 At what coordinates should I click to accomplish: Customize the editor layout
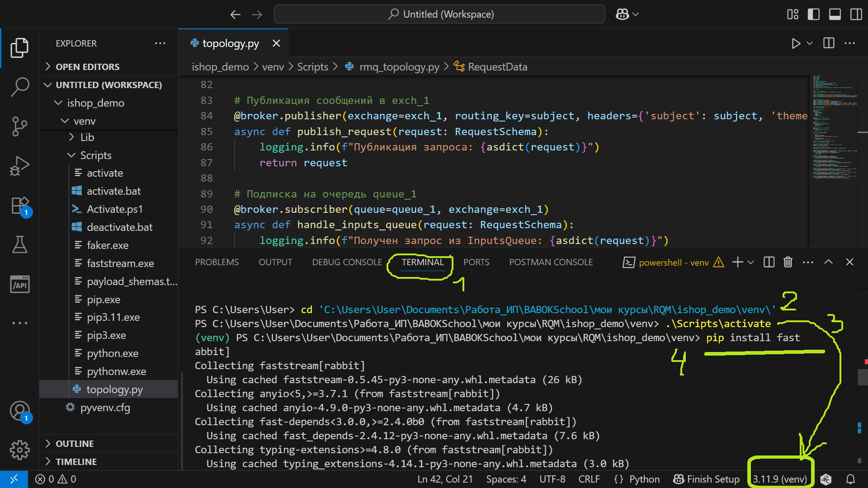793,14
